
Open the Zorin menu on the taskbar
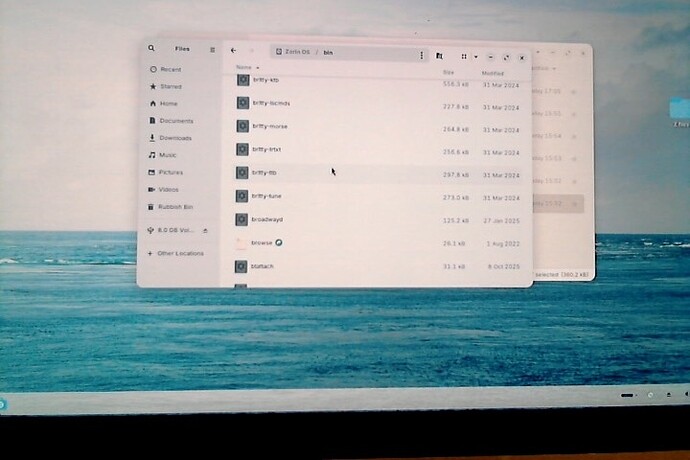tap(2, 404)
